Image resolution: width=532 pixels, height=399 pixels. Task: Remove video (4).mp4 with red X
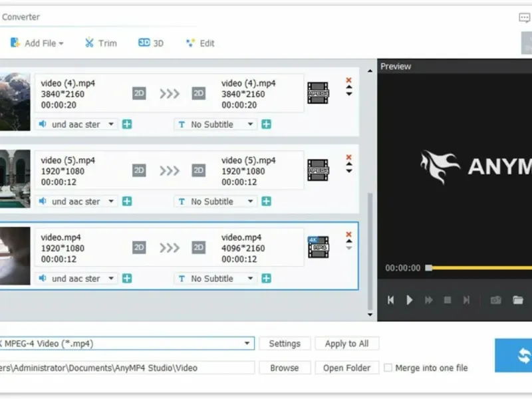[x=348, y=80]
